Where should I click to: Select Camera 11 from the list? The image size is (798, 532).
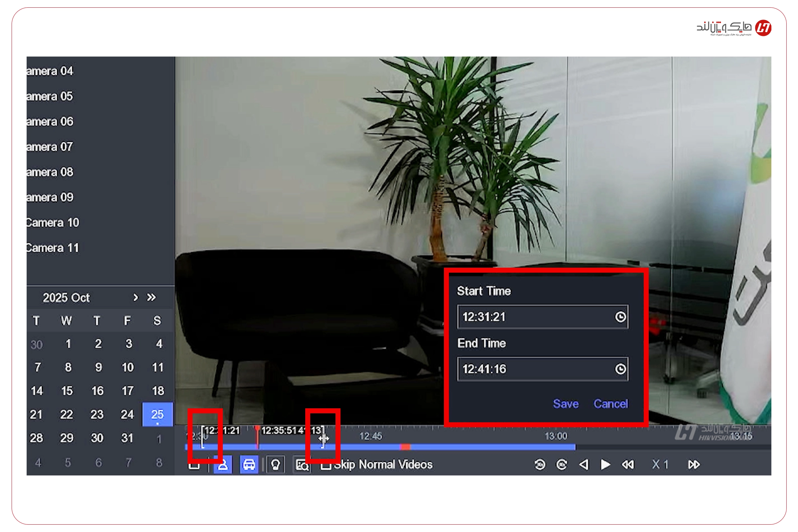[53, 248]
